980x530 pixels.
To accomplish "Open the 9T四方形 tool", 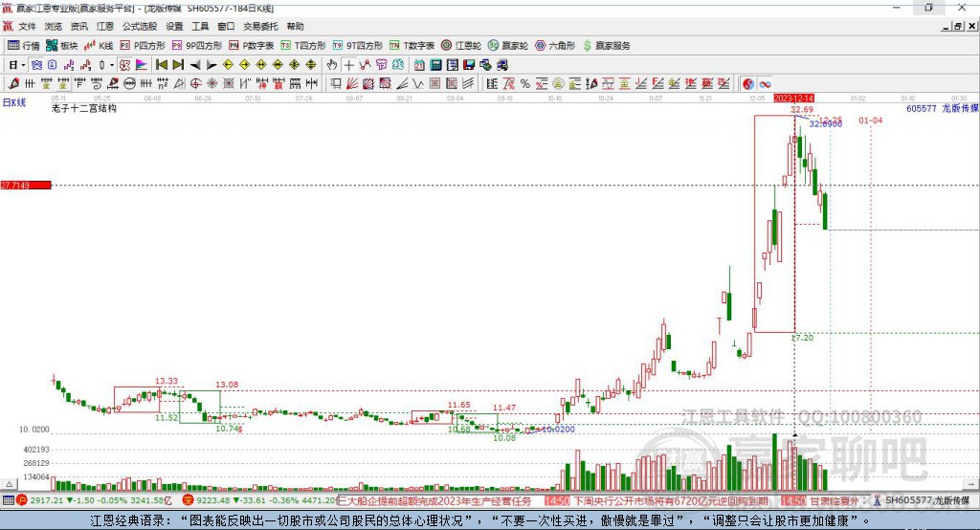I will (x=358, y=46).
